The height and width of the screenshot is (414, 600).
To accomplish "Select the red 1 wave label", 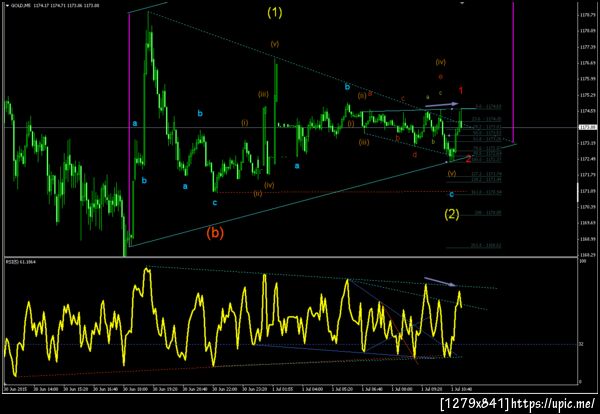I will [461, 91].
